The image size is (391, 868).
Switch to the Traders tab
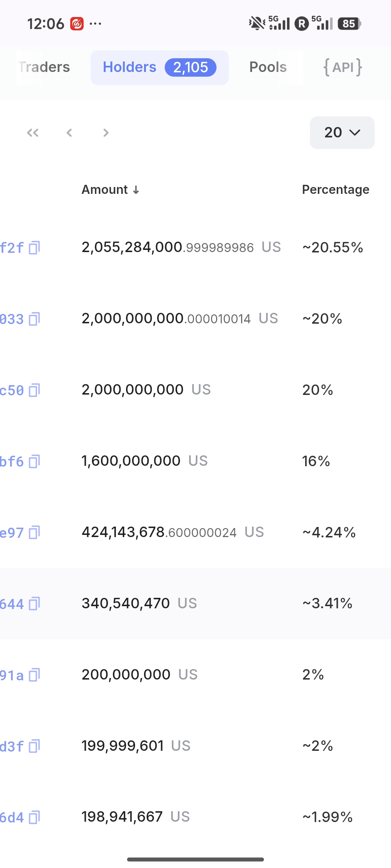(x=44, y=67)
